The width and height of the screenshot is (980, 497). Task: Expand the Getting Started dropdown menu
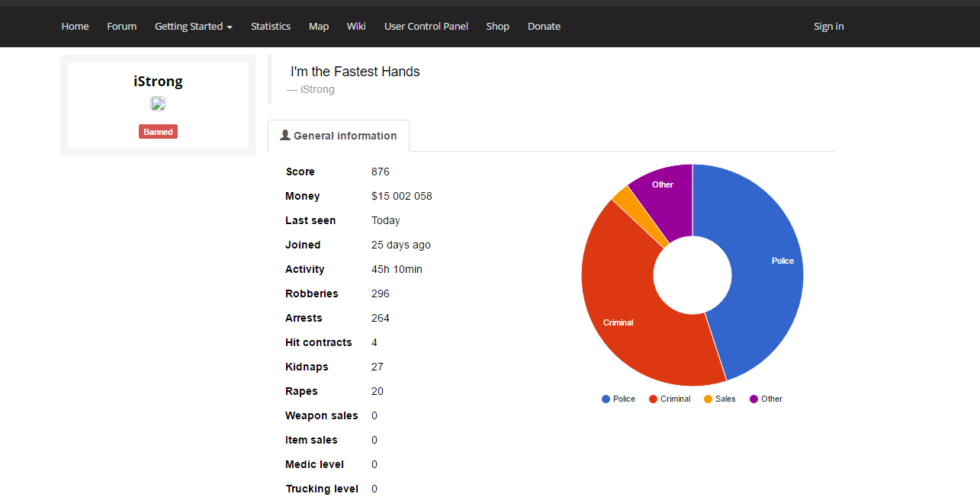(x=194, y=26)
